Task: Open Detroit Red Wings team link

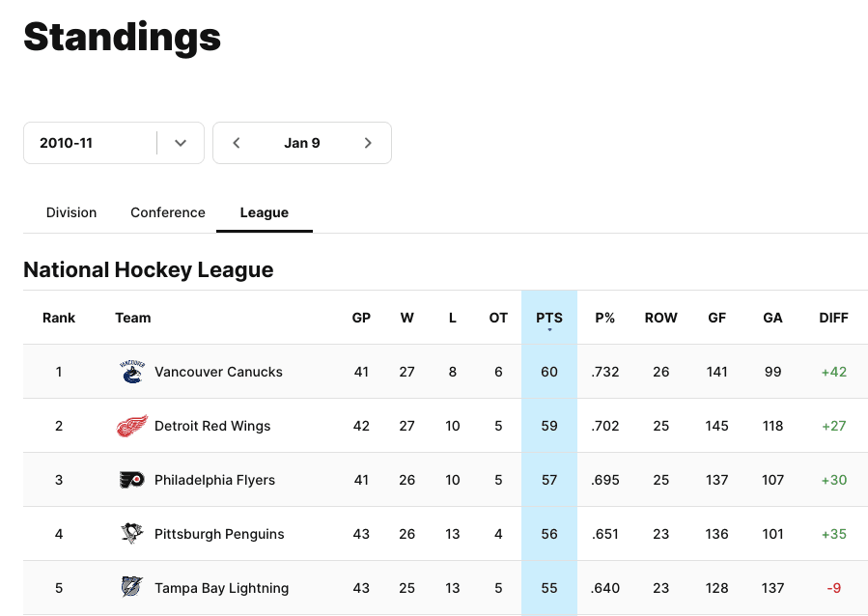Action: click(212, 426)
